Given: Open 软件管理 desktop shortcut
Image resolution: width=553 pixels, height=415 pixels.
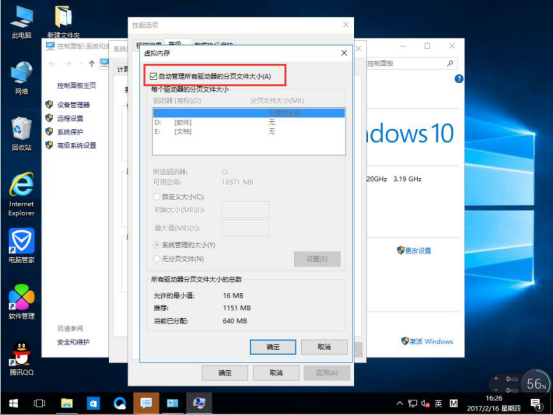Looking at the screenshot, I should (22, 302).
